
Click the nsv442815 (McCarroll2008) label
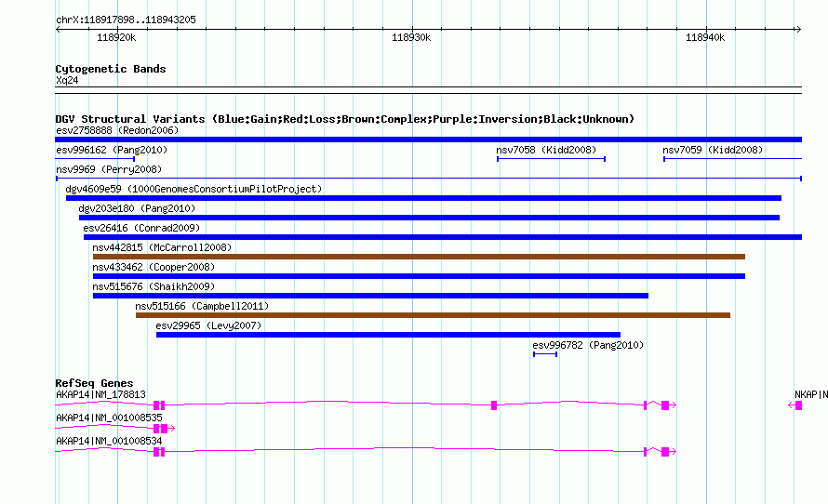[x=162, y=247]
